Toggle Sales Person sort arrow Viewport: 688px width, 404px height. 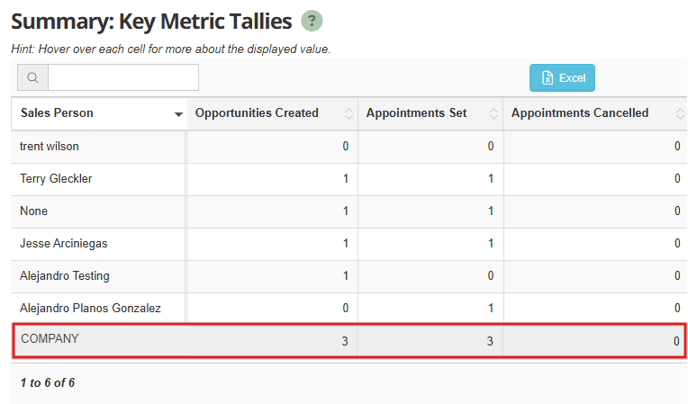[x=178, y=114]
